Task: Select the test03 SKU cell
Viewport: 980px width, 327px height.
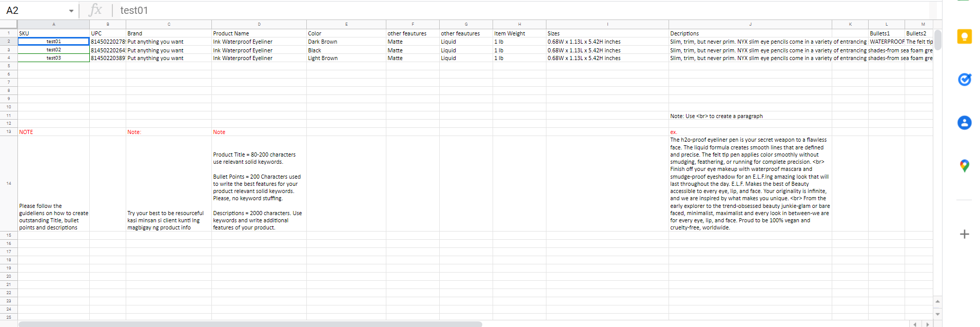Action: coord(54,58)
